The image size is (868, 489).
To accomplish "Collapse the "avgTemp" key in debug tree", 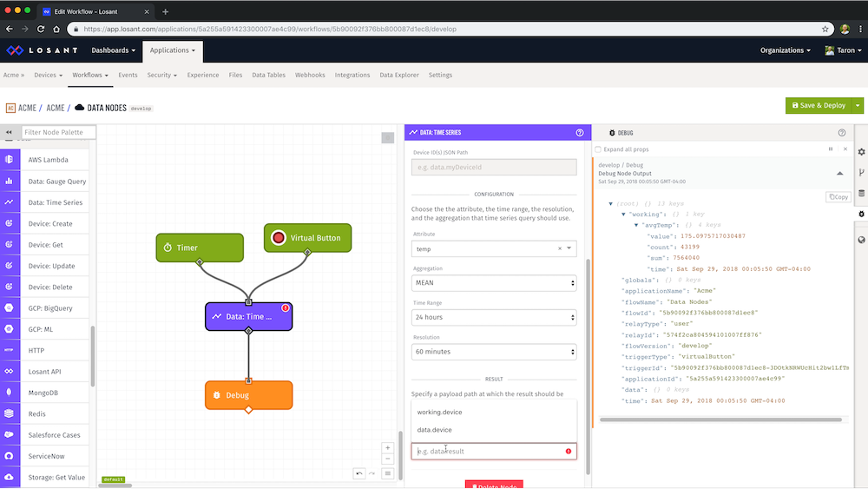I will [x=636, y=226].
